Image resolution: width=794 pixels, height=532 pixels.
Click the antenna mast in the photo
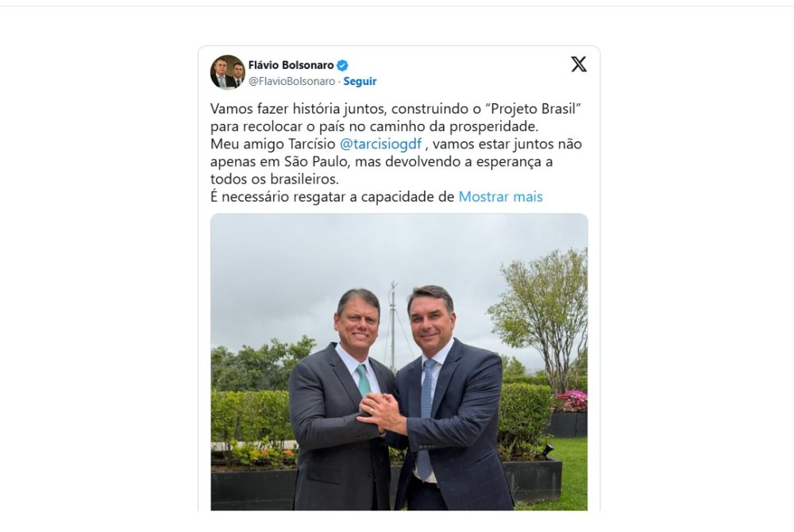392,324
